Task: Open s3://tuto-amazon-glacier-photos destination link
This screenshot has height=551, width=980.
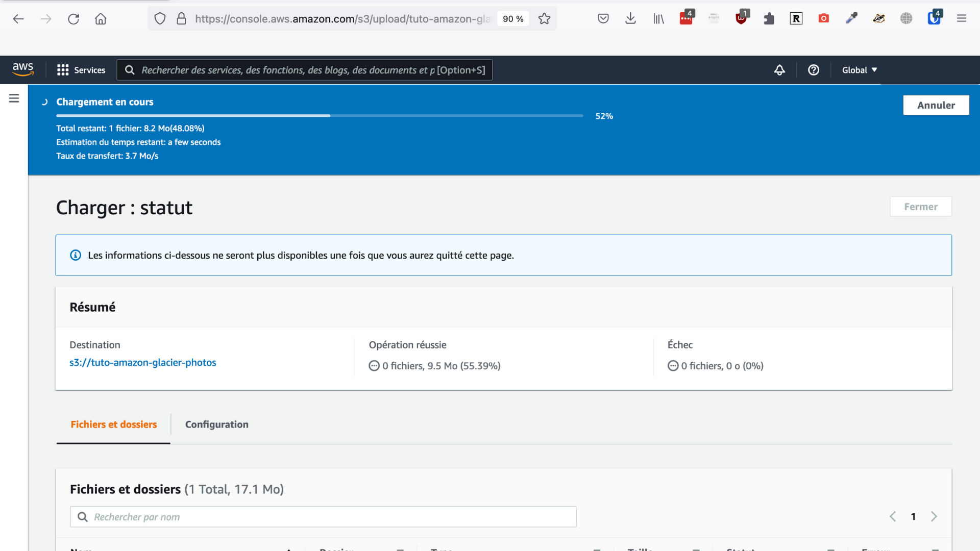Action: pyautogui.click(x=142, y=362)
